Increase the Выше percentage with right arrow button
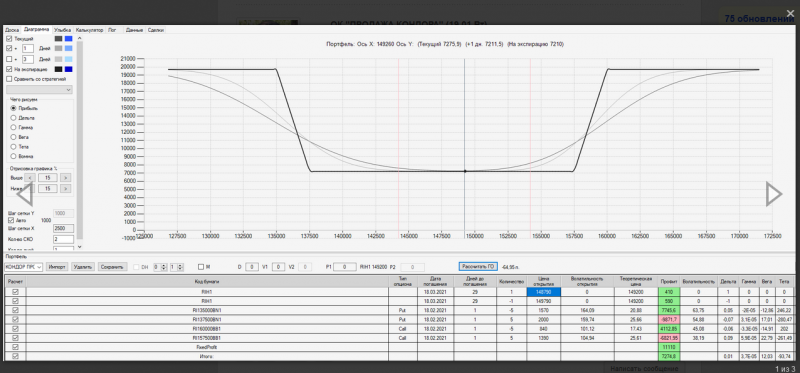The image size is (800, 373). pyautogui.click(x=65, y=178)
